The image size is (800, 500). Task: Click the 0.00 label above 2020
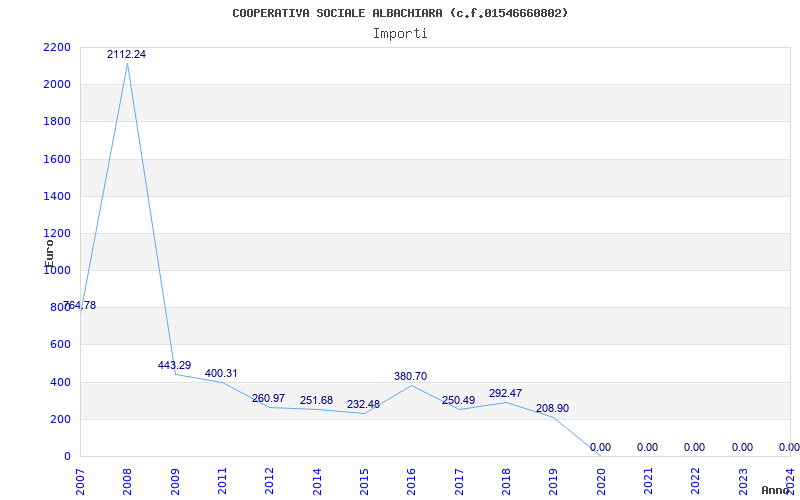(x=600, y=447)
